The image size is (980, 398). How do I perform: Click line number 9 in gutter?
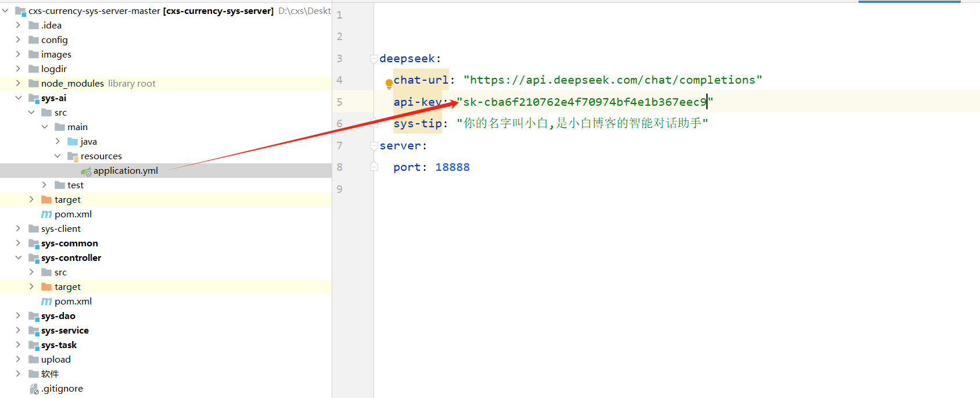tap(340, 189)
